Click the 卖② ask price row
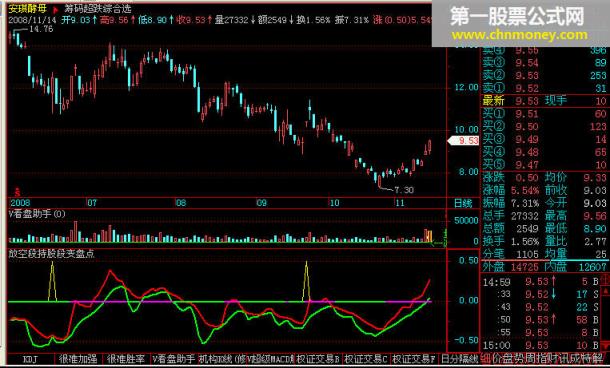The height and width of the screenshot is (368, 610). coord(544,75)
